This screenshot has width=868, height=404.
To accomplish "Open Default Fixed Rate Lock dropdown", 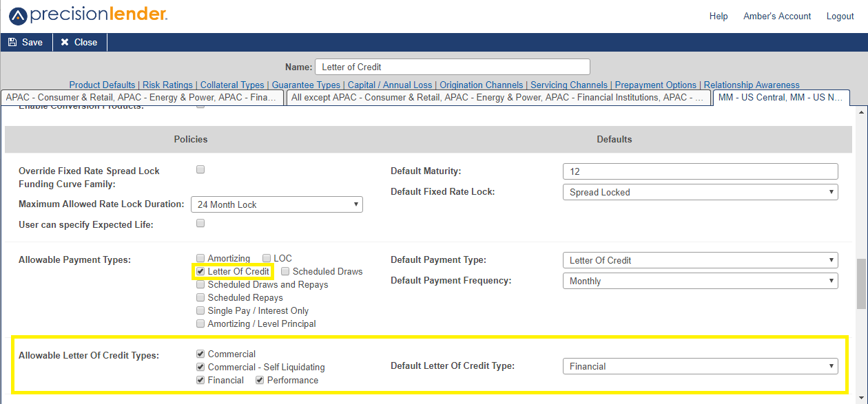I will pos(700,192).
